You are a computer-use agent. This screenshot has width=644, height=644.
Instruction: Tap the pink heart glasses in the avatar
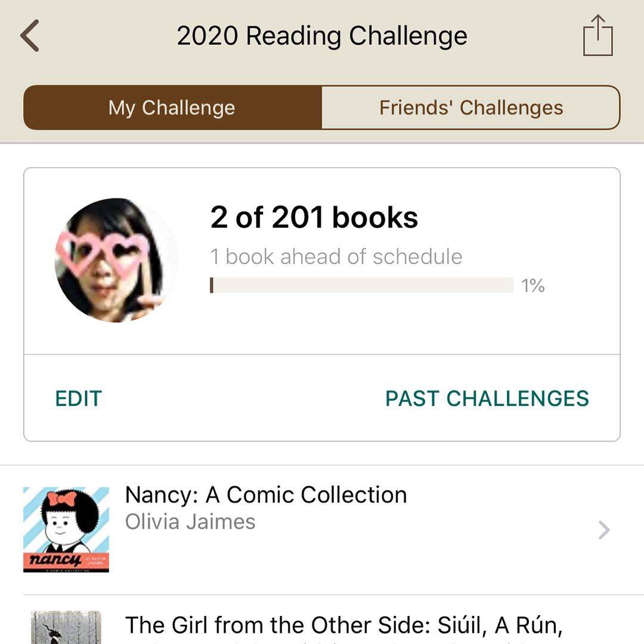tap(103, 250)
